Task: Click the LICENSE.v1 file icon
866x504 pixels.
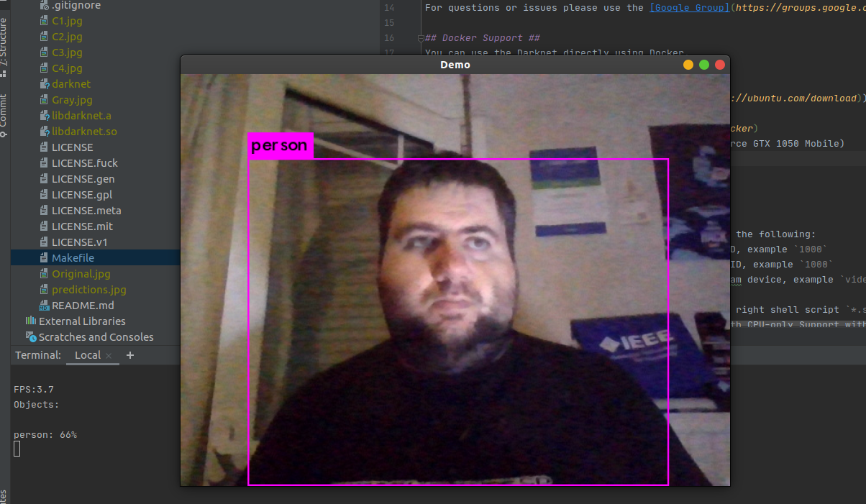Action: (x=44, y=242)
